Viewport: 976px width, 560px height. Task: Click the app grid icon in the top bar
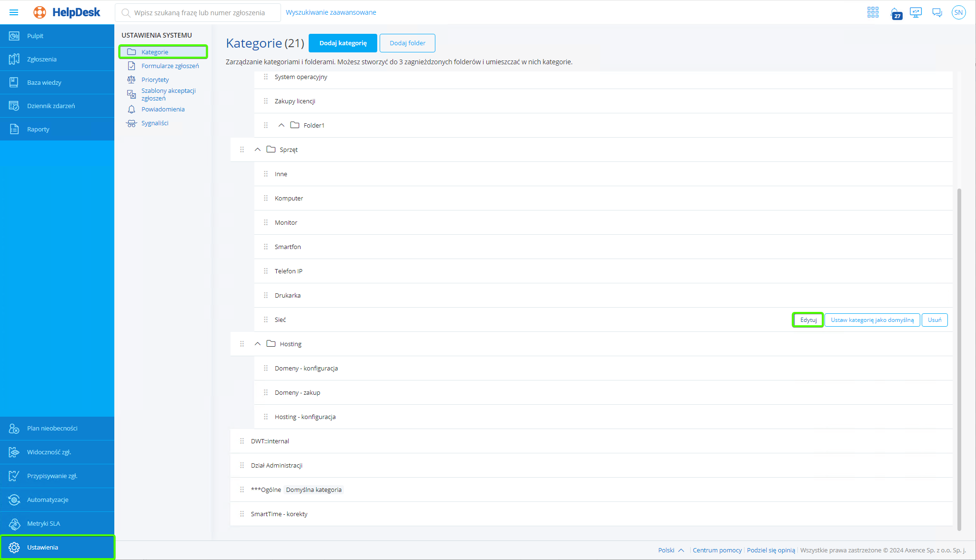[x=873, y=12]
